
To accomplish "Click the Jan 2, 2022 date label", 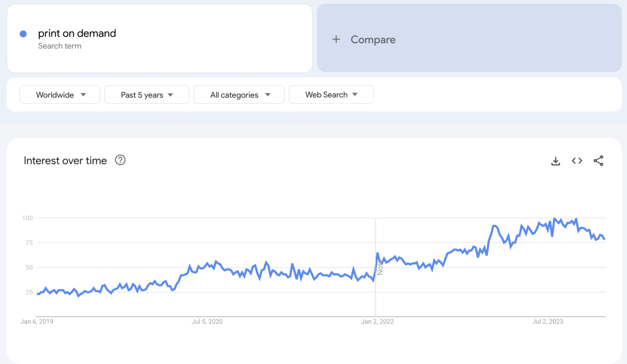I will pos(377,322).
